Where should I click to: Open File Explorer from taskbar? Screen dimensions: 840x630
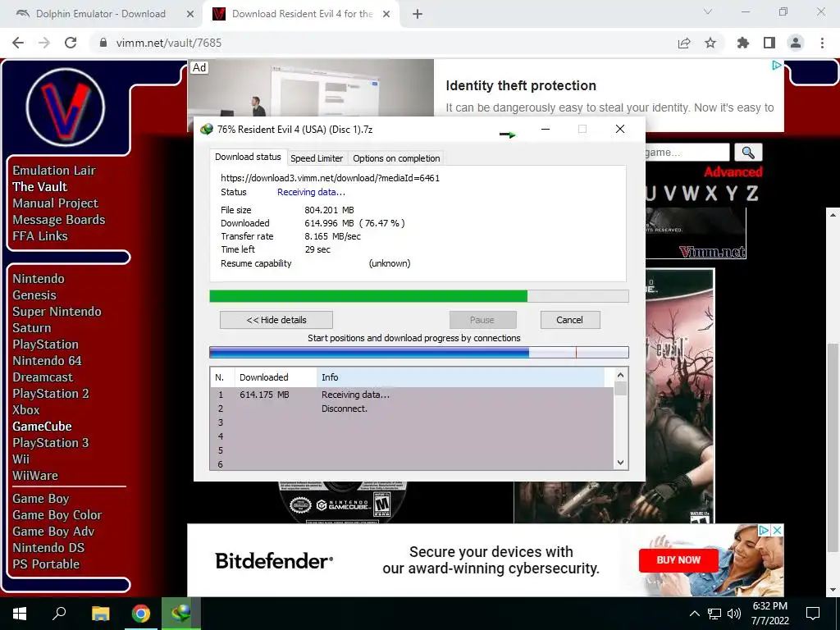[x=100, y=614]
